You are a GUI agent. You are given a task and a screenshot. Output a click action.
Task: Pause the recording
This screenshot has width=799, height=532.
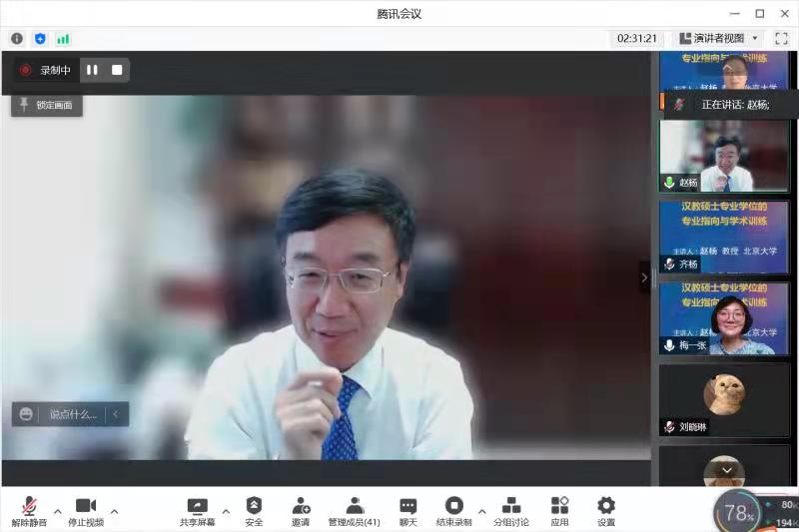[92, 70]
